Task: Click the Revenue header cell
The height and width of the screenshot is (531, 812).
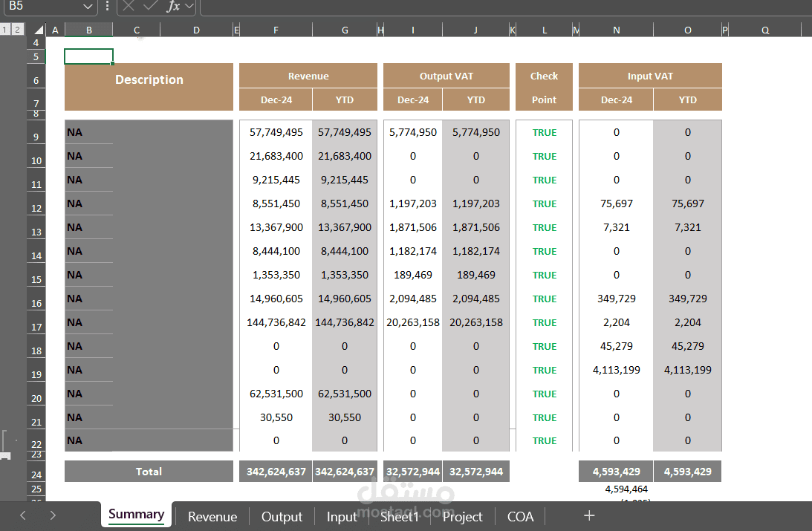Action: coord(308,76)
